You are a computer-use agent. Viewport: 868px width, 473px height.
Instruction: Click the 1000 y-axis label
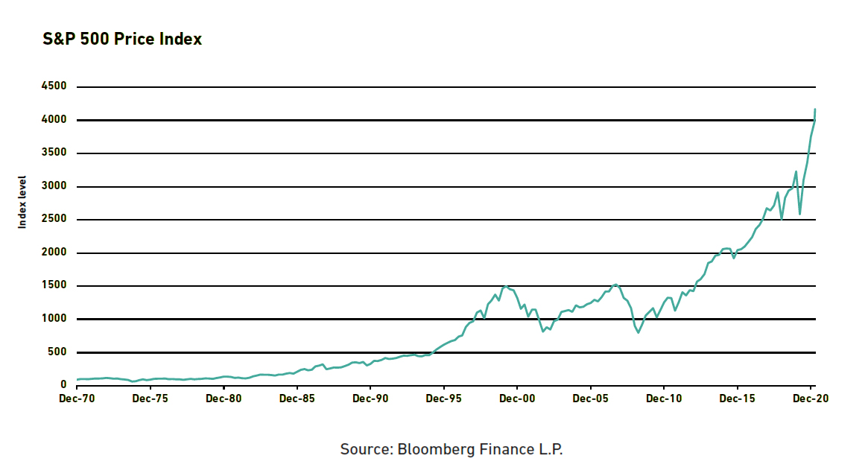click(x=54, y=319)
